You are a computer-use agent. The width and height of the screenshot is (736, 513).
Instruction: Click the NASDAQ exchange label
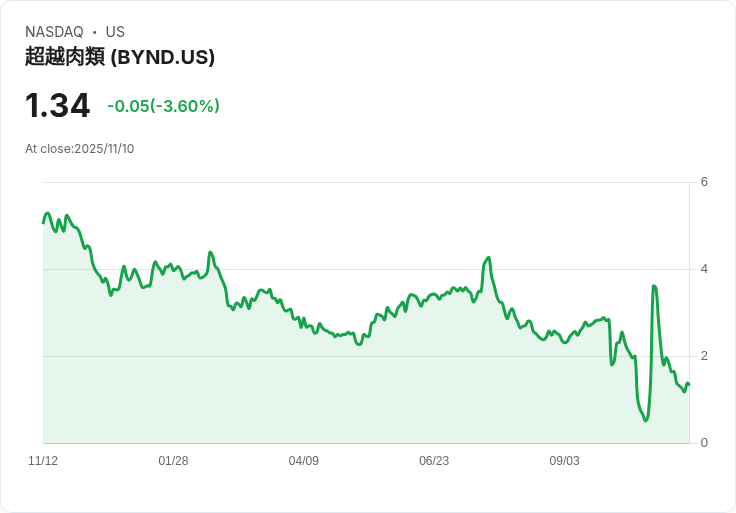coord(54,32)
